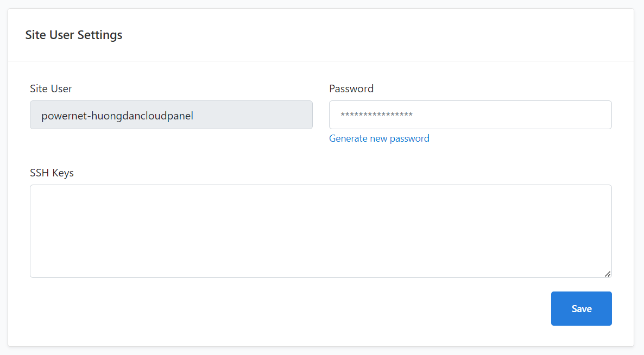Screen dimensions: 644x355
Task: Click the Site User label
Action: [51, 88]
